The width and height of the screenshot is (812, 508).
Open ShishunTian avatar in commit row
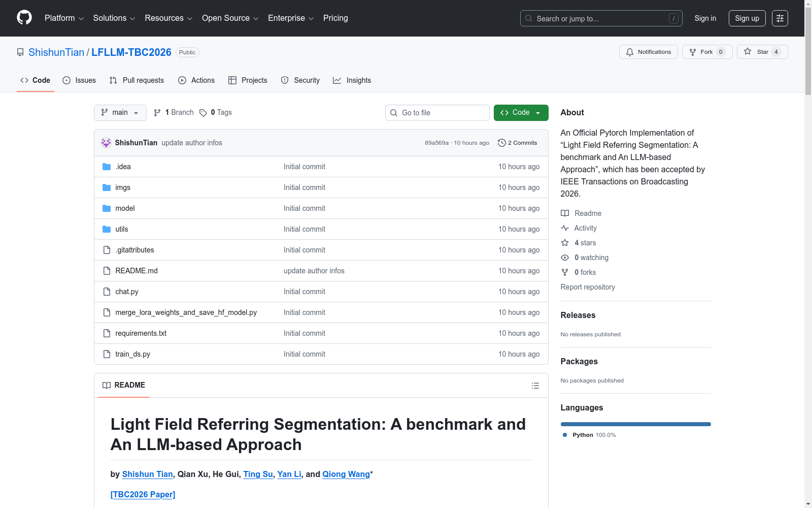point(106,143)
